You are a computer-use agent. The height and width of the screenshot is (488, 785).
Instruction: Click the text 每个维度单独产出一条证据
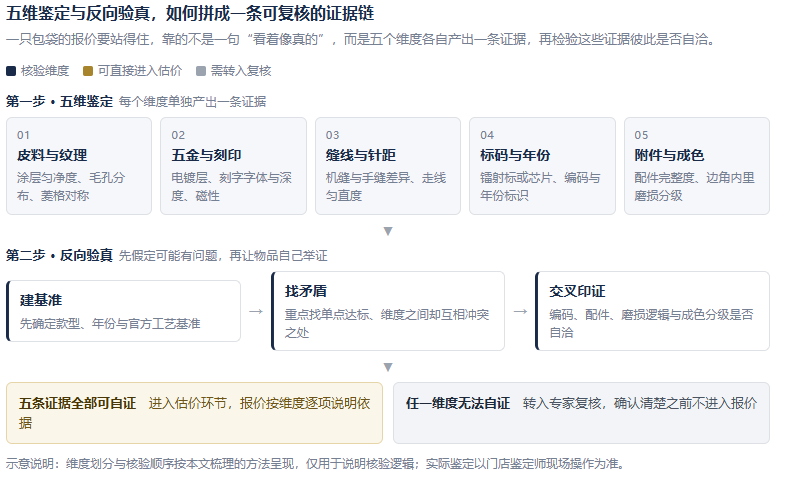tap(192, 102)
